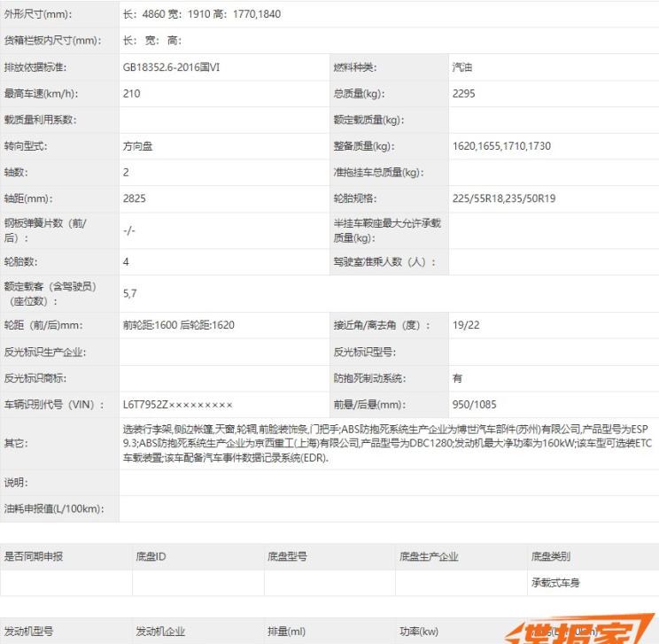Screen dimensions: 659x644
Task: Click the 转向型式 label
Action: 26,146
